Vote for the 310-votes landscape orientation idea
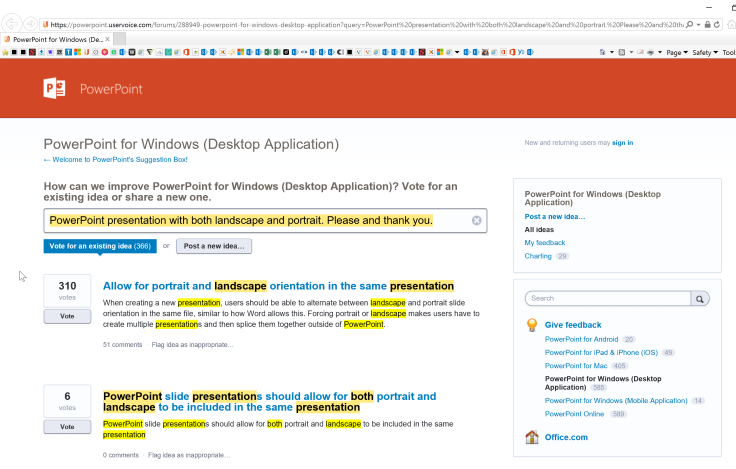 pyautogui.click(x=67, y=316)
